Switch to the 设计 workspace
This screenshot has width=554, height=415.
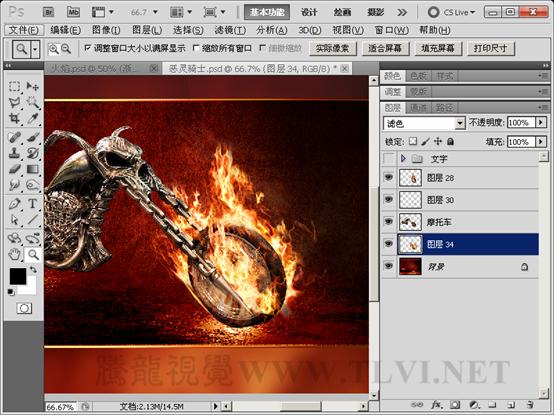click(x=309, y=12)
